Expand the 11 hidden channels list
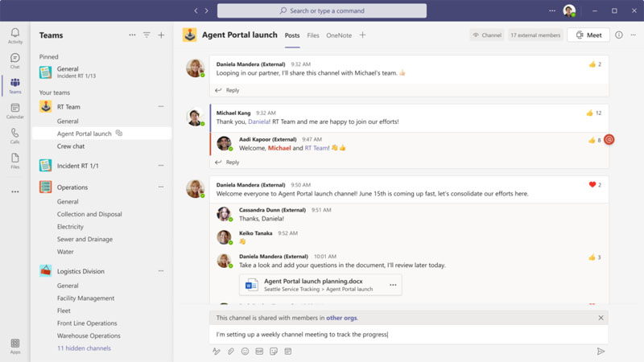 click(84, 348)
